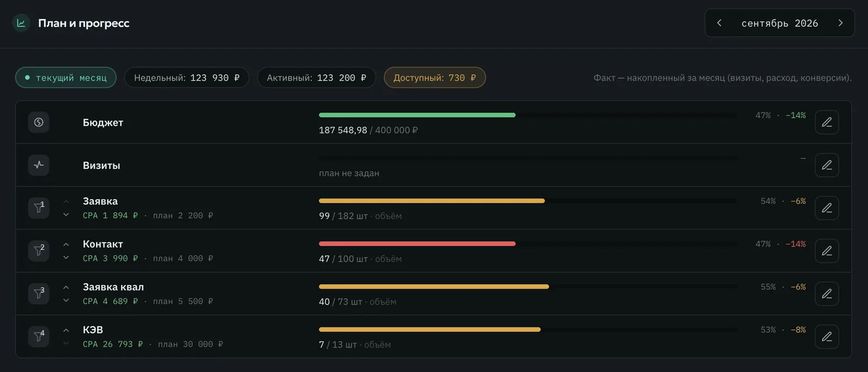Click the план не задан text

pyautogui.click(x=349, y=173)
